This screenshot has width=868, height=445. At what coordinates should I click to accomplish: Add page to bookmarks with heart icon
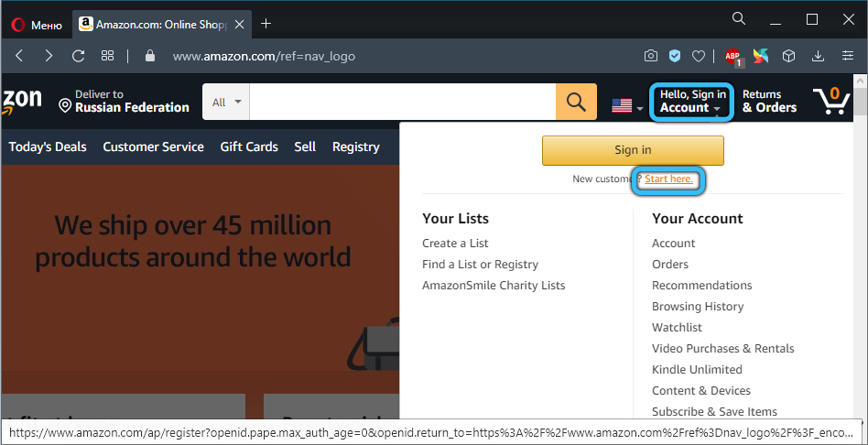(699, 56)
